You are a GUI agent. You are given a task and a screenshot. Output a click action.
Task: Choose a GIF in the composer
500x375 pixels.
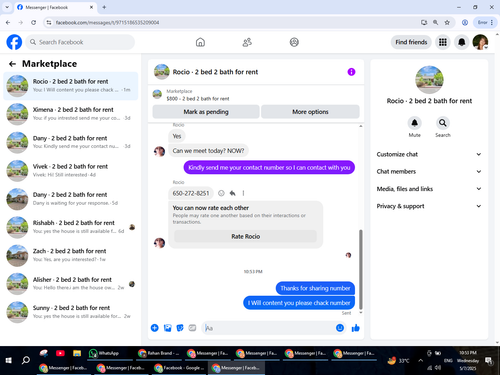click(192, 328)
